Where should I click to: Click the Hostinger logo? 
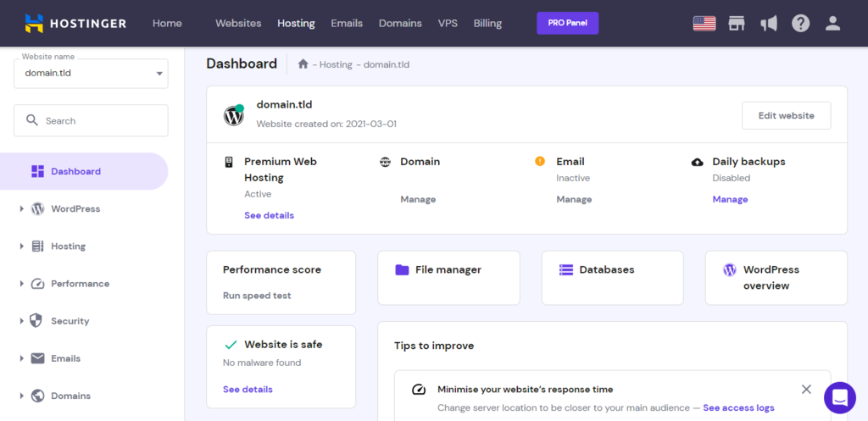75,23
